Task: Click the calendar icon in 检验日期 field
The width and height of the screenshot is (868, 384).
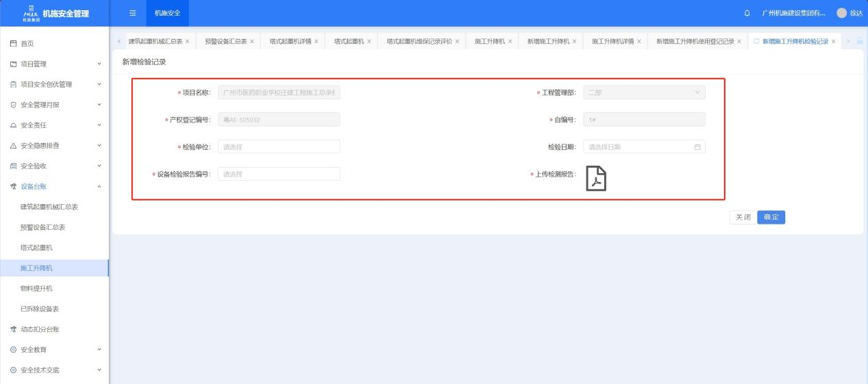Action: [697, 147]
